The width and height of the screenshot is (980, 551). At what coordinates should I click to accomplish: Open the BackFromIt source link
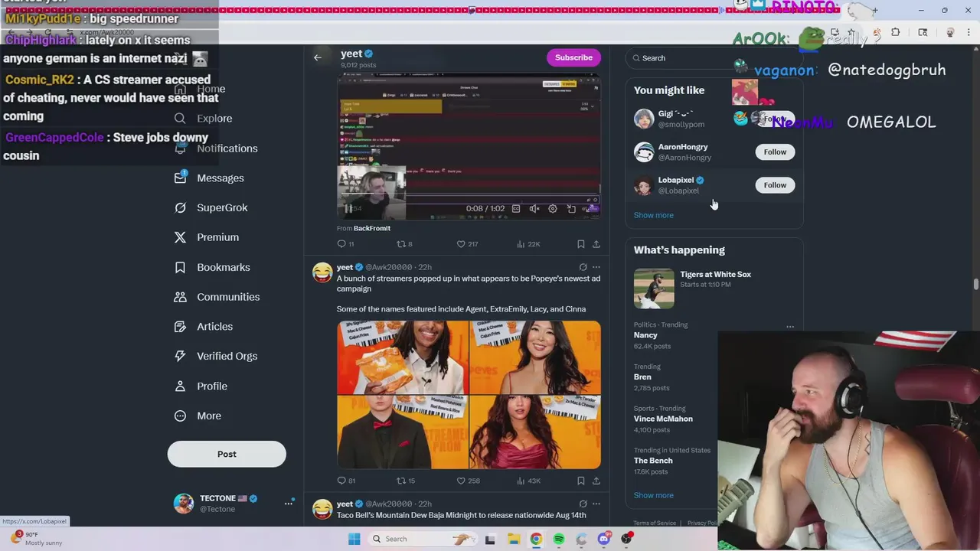[372, 228]
